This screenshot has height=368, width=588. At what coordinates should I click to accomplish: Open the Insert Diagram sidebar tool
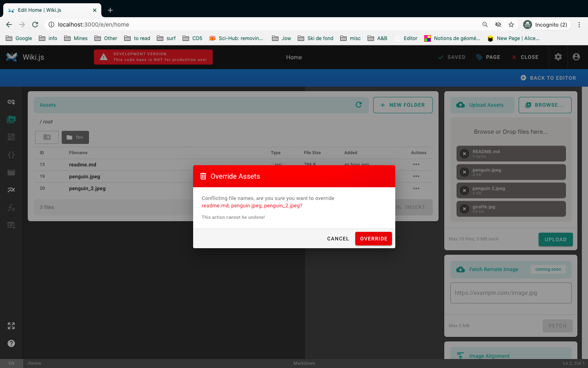[11, 190]
